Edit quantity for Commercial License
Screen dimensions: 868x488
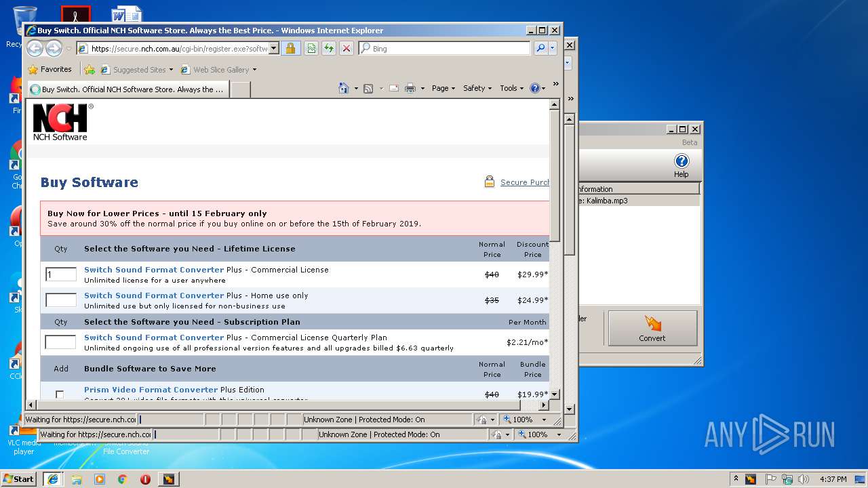(61, 274)
